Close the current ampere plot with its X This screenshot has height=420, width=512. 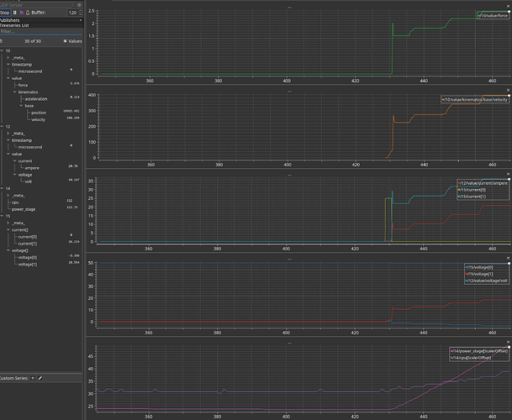pyautogui.click(x=508, y=174)
